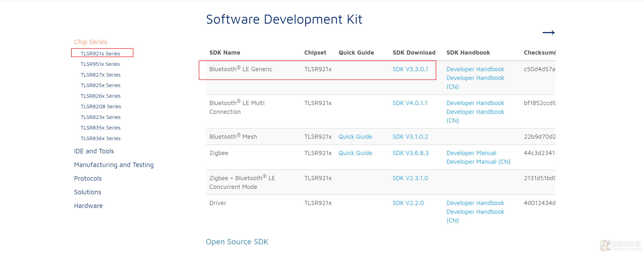Screen dimensions: 644x253
Task: Open Zigbee Quick Guide
Action: coord(355,153)
